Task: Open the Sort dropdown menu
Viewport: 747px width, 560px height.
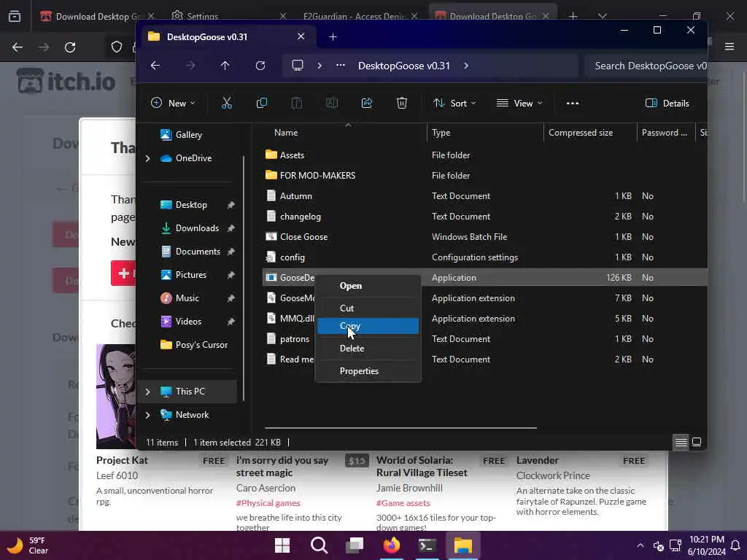Action: [x=454, y=103]
